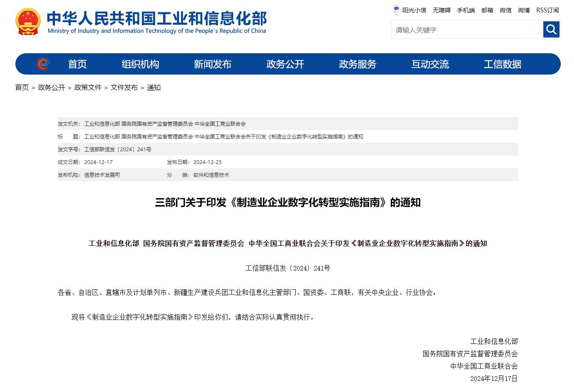Click centered document number under subtitle

tap(288, 268)
